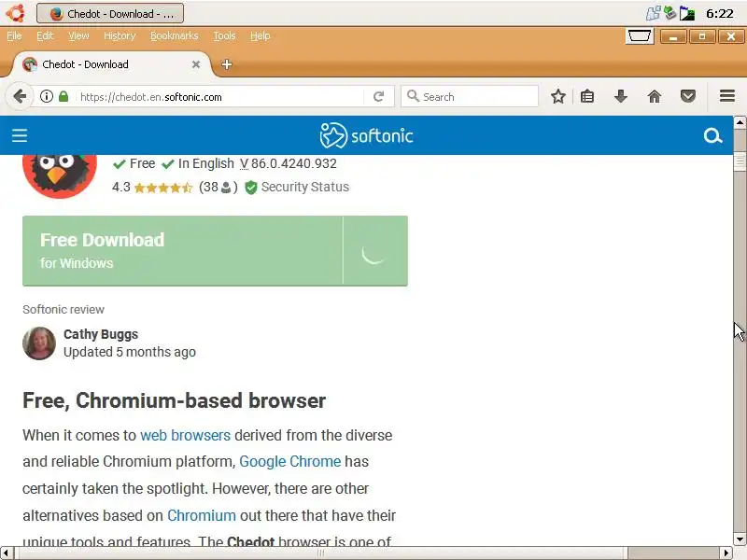Click the 'In English' label
The height and width of the screenshot is (560, 747).
click(205, 163)
